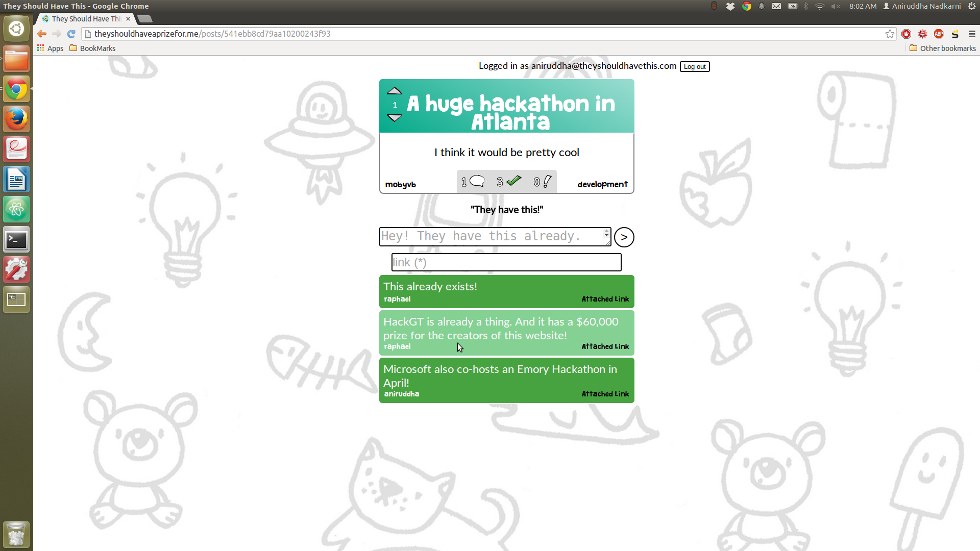Go back to previous page
Screen dimensions: 980x551
(x=42, y=34)
